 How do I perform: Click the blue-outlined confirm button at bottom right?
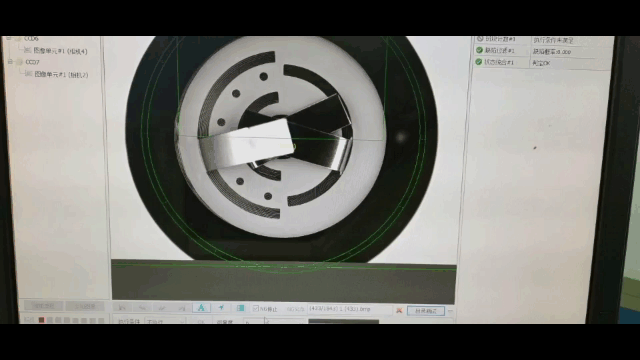[426, 311]
